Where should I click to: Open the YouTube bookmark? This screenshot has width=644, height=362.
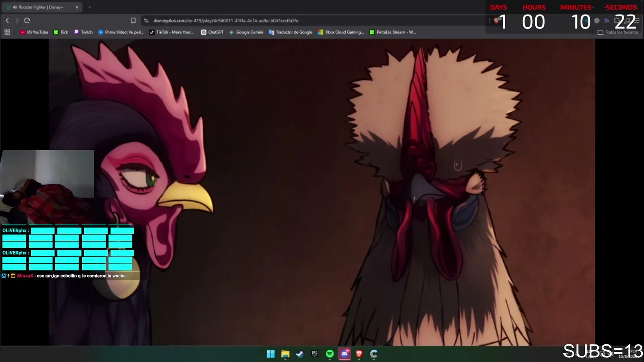pyautogui.click(x=34, y=32)
